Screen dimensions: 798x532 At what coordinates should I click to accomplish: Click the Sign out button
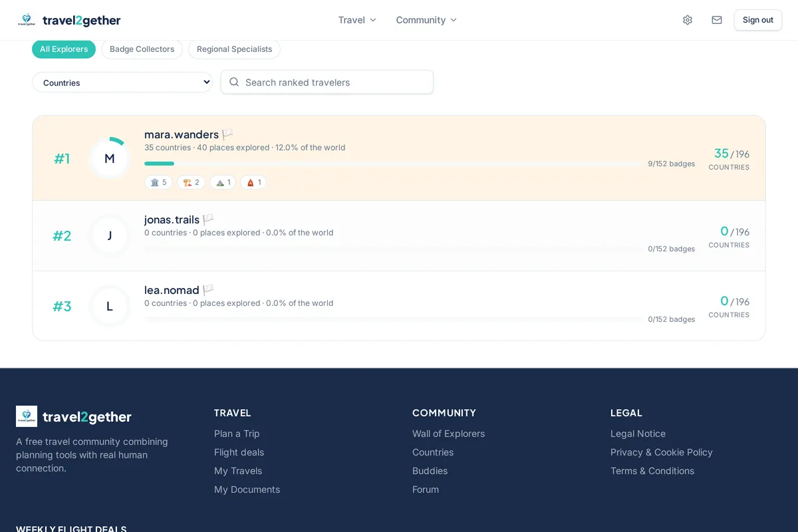[x=758, y=20]
